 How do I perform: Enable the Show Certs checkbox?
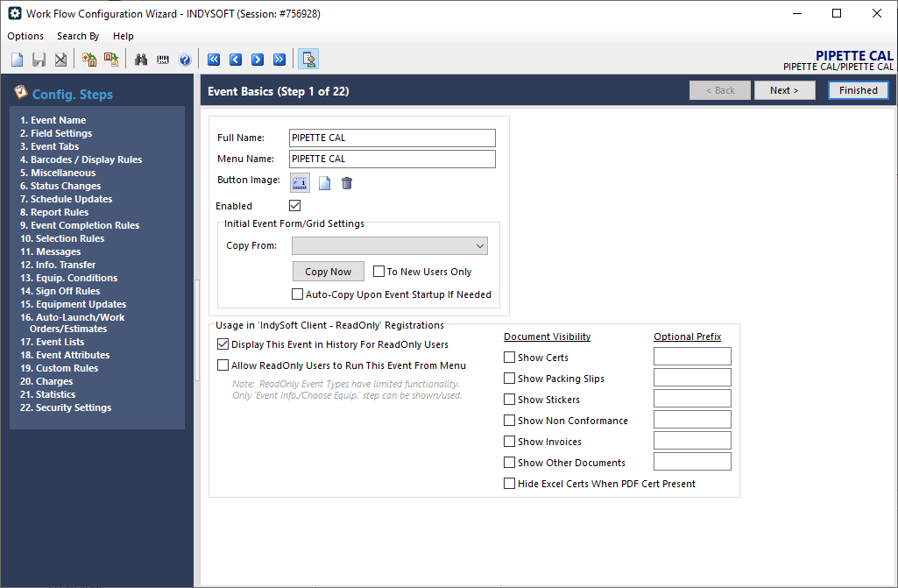coord(510,358)
